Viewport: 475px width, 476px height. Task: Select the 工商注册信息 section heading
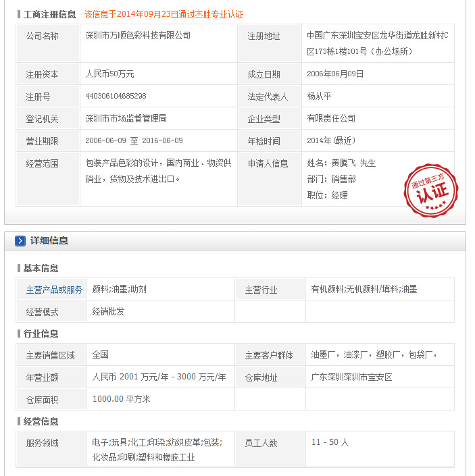[49, 14]
